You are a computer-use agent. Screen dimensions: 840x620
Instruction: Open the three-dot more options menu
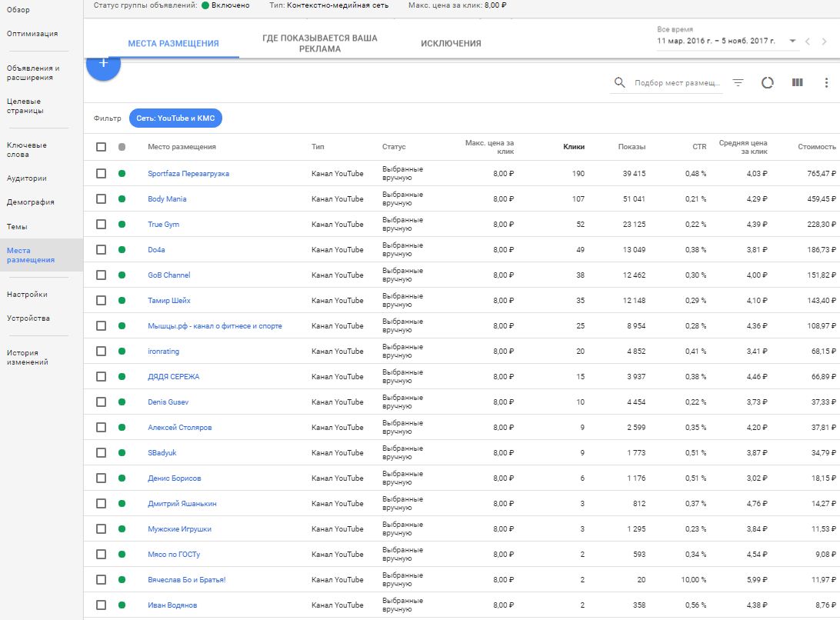pyautogui.click(x=826, y=82)
